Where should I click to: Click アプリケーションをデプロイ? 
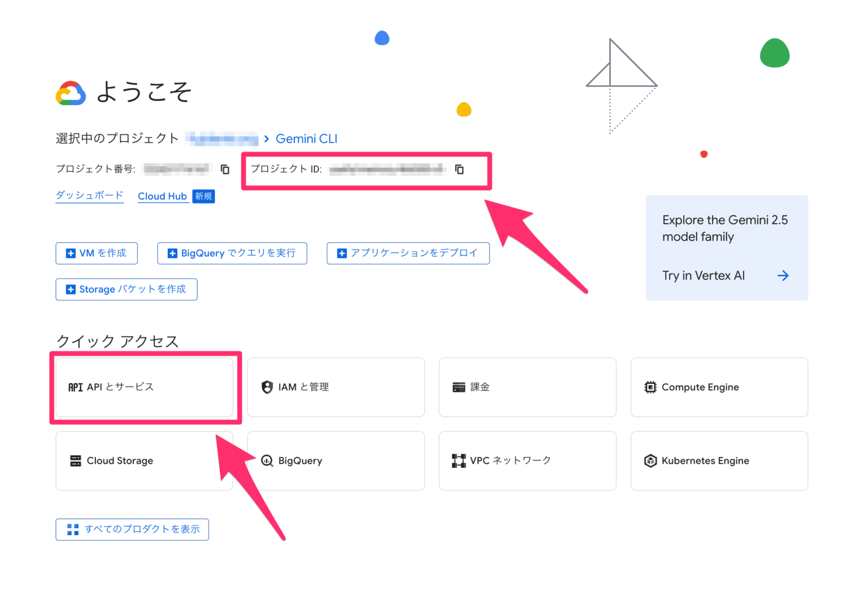(x=408, y=253)
